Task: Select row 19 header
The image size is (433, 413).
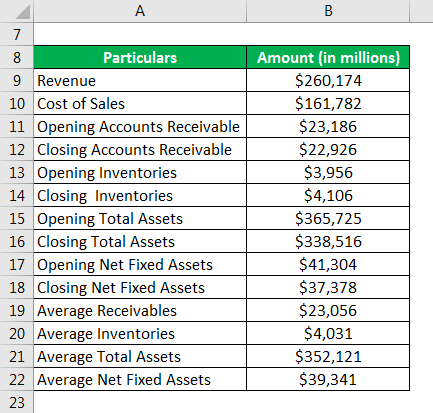Action: pos(17,310)
